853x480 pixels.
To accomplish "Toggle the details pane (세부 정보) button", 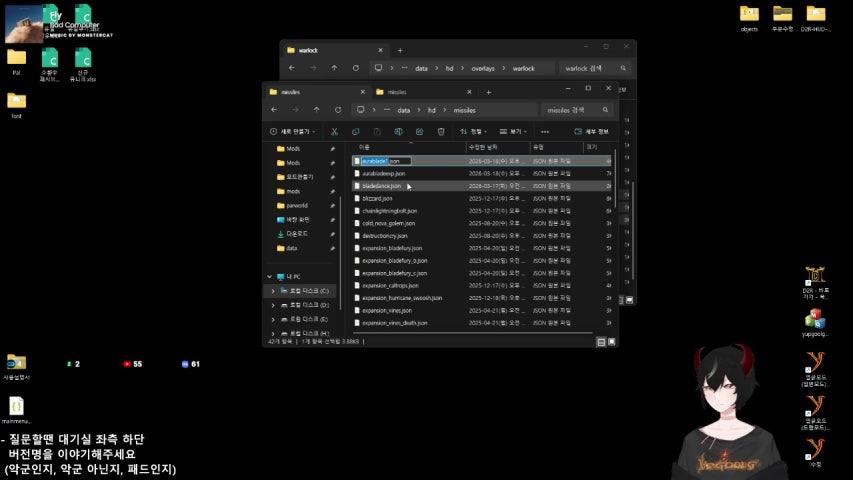I will click(591, 131).
